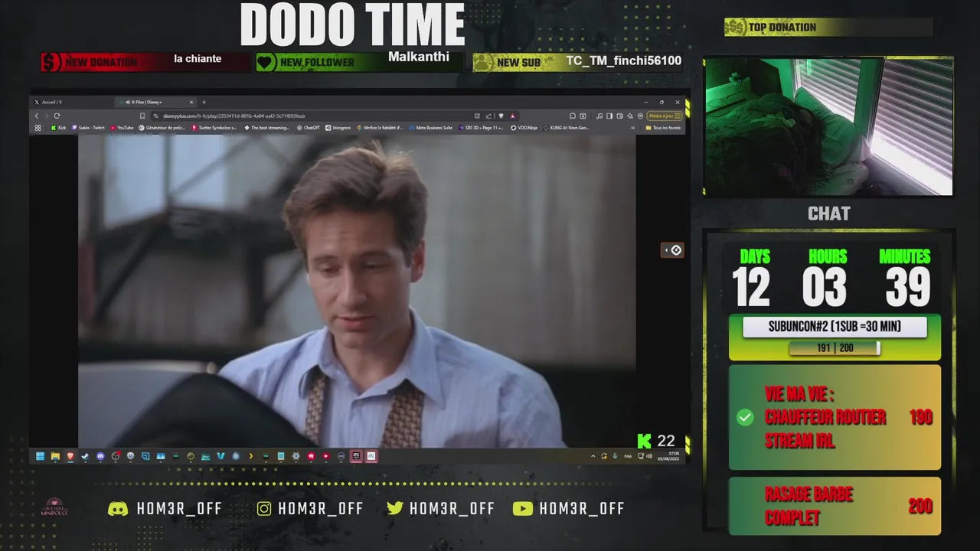Open the Kick bookmark
980x551 pixels.
tap(58, 128)
